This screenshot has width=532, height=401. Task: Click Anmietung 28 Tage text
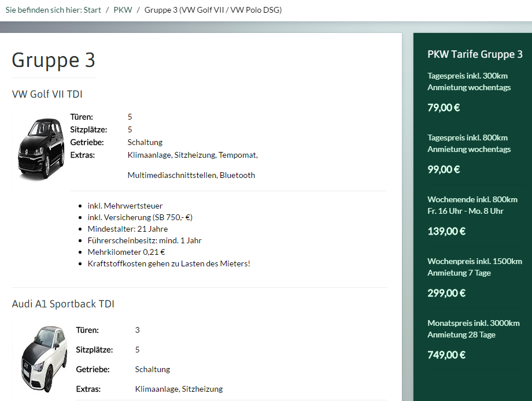coord(461,335)
